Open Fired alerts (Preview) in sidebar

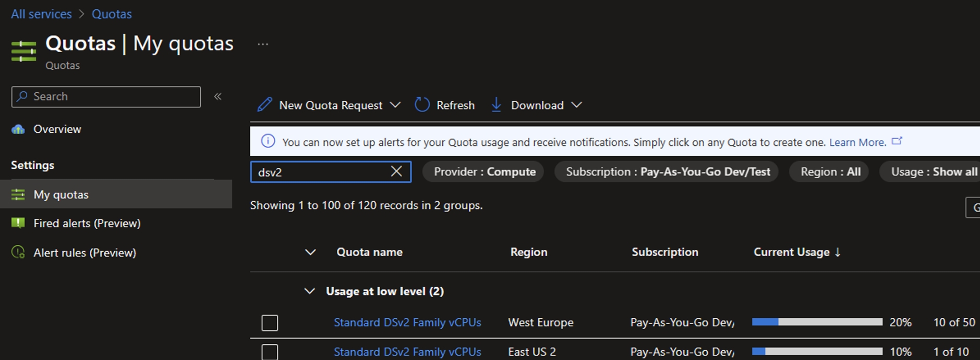(x=87, y=223)
